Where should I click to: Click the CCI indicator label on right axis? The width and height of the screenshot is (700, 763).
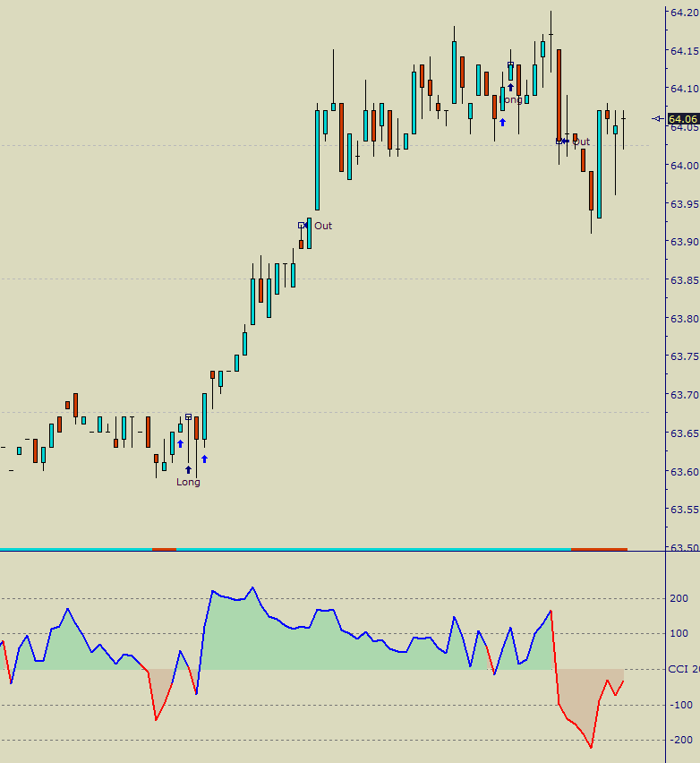pos(683,669)
